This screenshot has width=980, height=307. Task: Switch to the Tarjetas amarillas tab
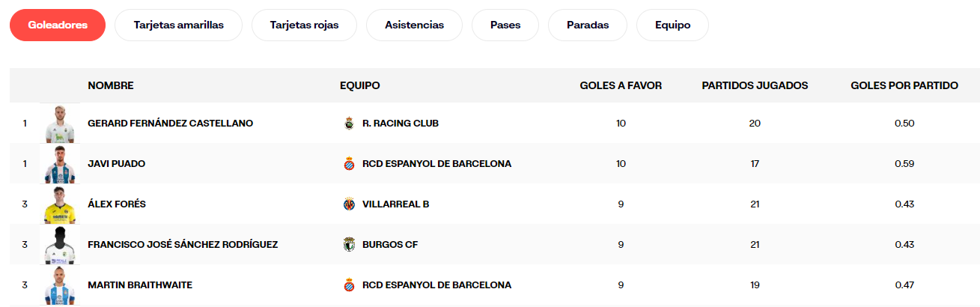(x=179, y=25)
